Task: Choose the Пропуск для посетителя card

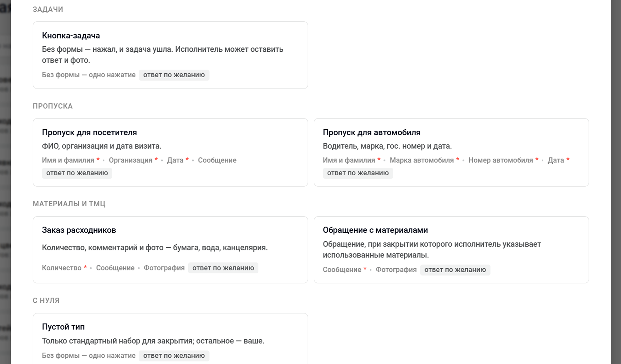Action: click(170, 152)
